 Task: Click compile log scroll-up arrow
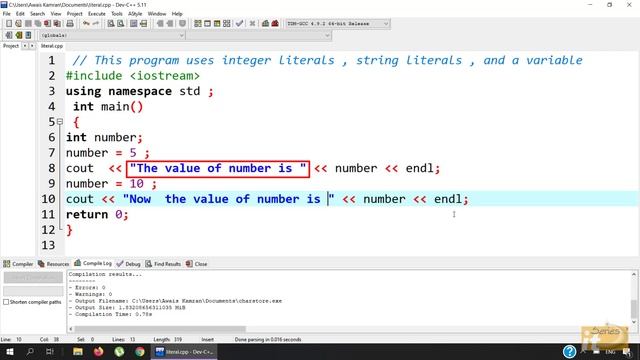[x=634, y=274]
